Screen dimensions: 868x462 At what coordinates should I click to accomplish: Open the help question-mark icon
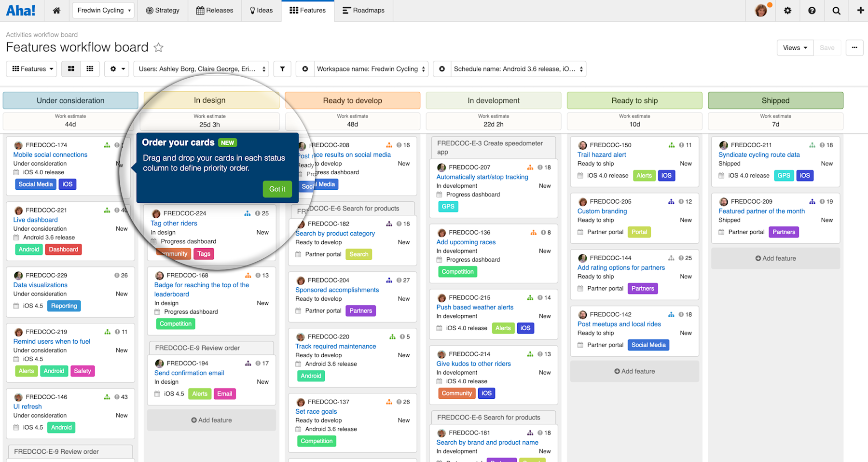[x=812, y=10]
